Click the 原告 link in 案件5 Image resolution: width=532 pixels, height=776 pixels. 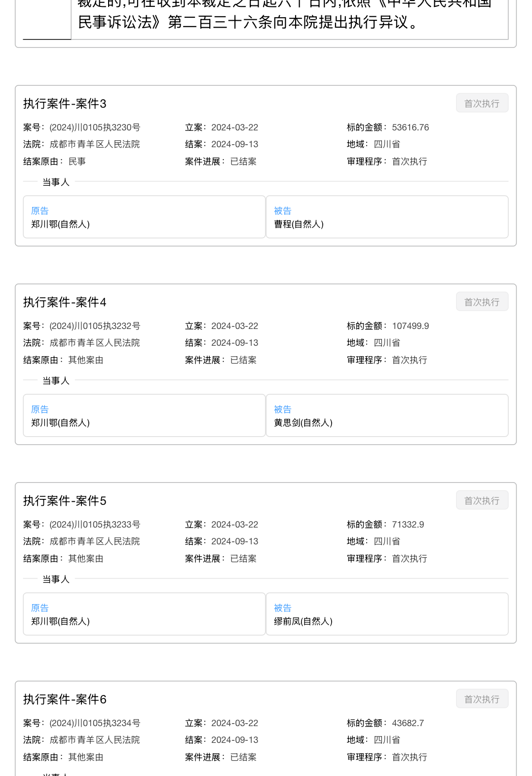(x=40, y=608)
